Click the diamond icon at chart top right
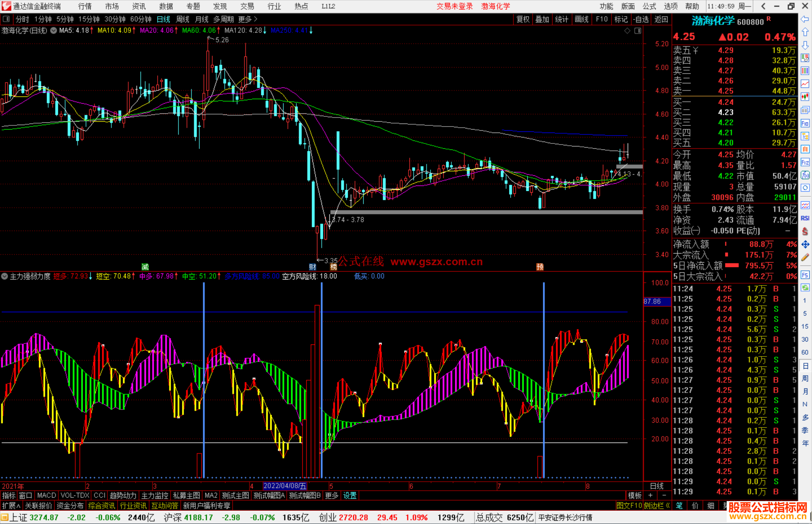The image size is (812, 524). [x=627, y=31]
